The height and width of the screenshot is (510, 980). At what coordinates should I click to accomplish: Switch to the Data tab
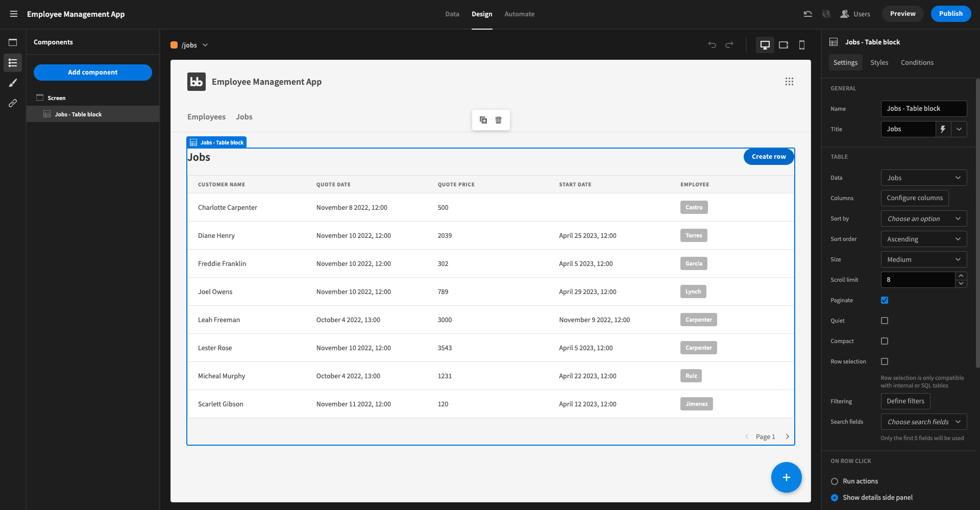(x=452, y=14)
